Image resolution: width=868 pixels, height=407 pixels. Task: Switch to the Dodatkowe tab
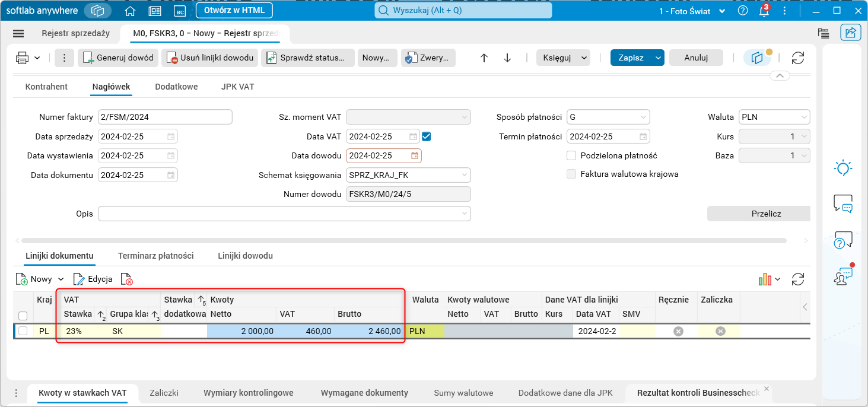pyautogui.click(x=176, y=87)
